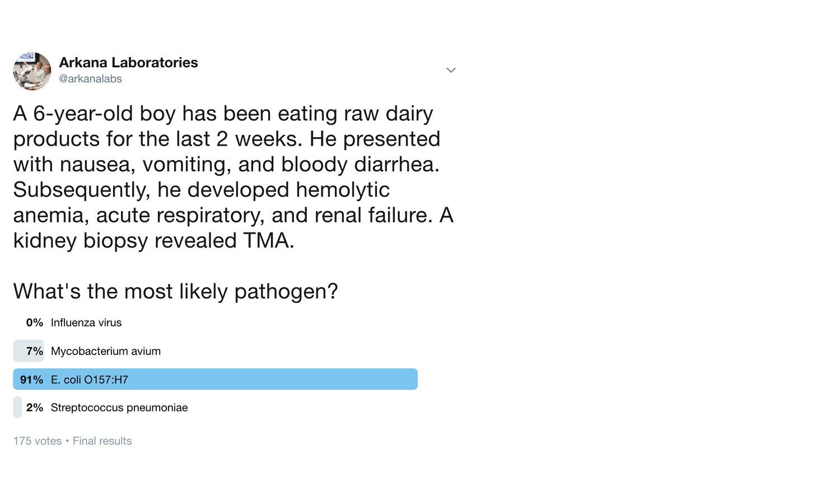Click the 2% percentage label

coord(35,408)
